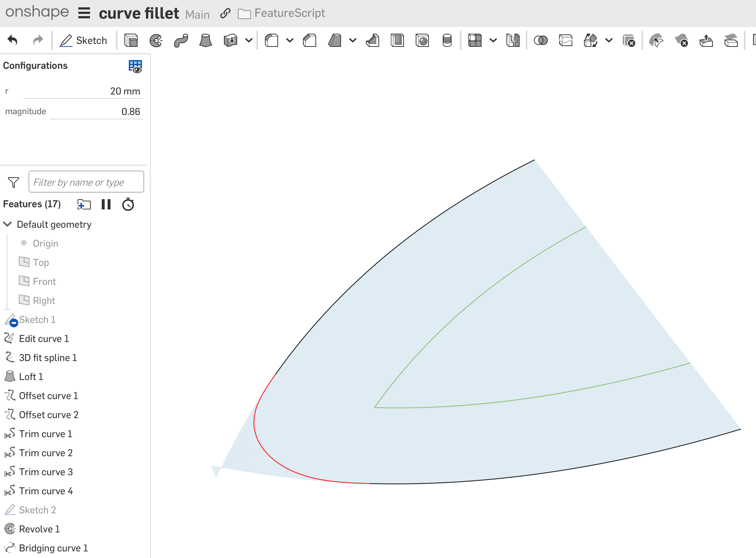Expand the pattern tools dropdown arrow
The image size is (756, 558).
point(493,40)
